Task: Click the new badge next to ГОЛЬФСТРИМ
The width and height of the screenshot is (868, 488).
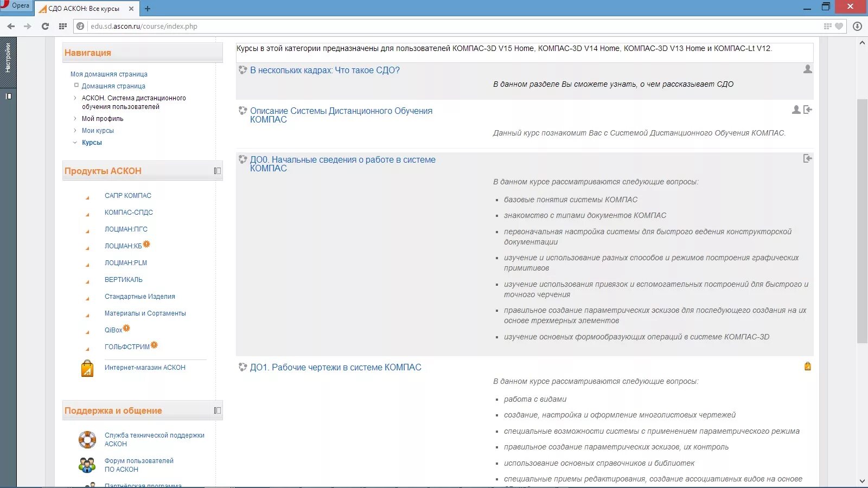Action: point(154,345)
